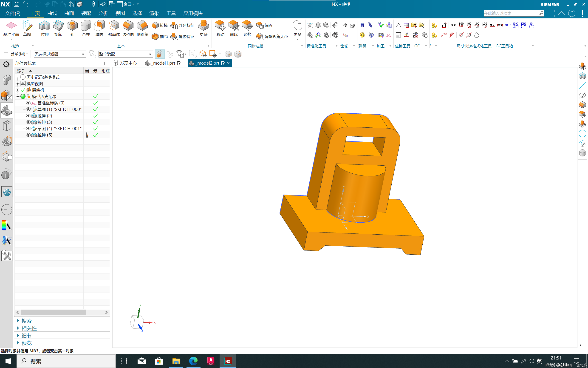Hide 草图 (1) SKETCH_000 via eye icon
The image size is (588, 368).
coord(28,109)
